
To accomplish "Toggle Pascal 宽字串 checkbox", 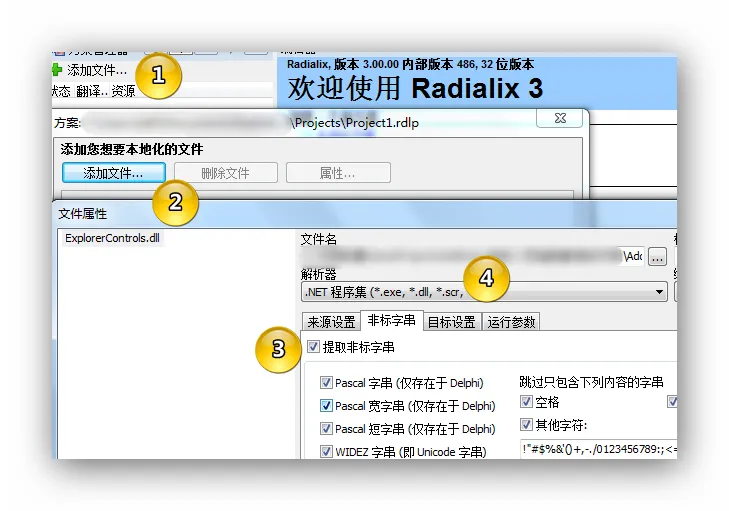I will 326,405.
